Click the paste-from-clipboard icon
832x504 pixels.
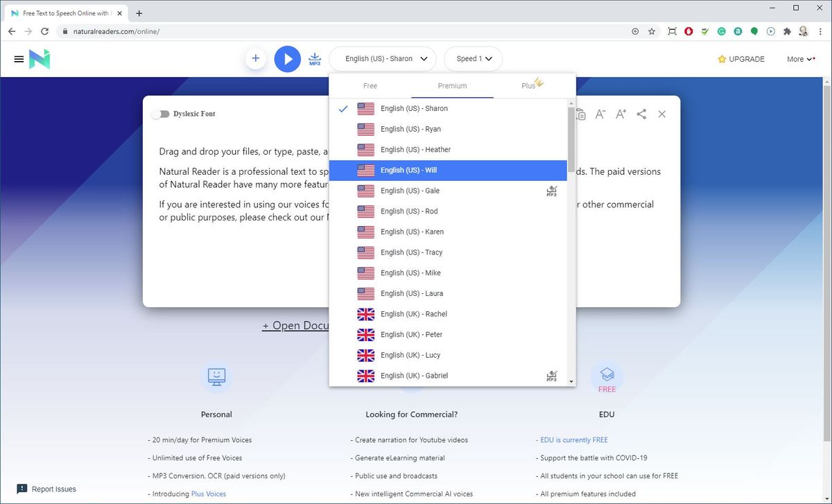point(580,114)
